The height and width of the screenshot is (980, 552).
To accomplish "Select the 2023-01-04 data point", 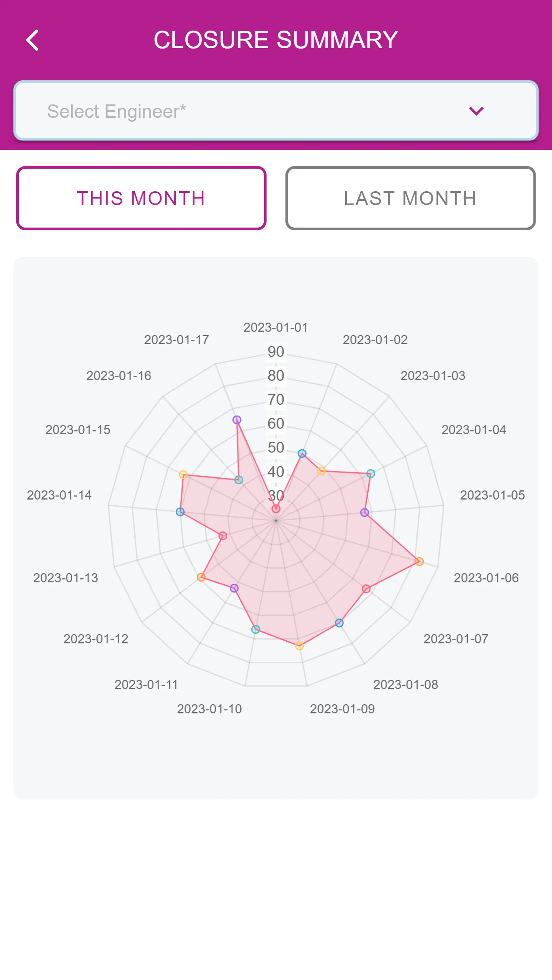I will click(x=370, y=474).
